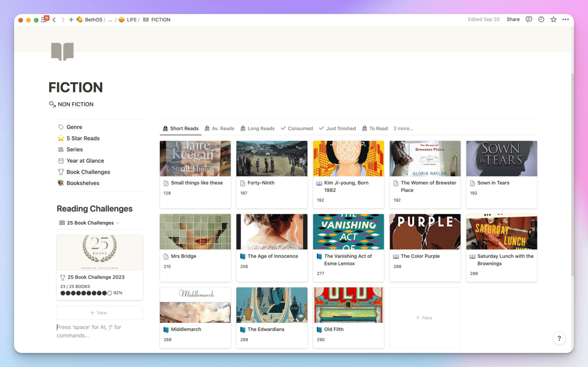The image size is (588, 367).
Task: Switch to the Just finished tab
Action: click(337, 129)
